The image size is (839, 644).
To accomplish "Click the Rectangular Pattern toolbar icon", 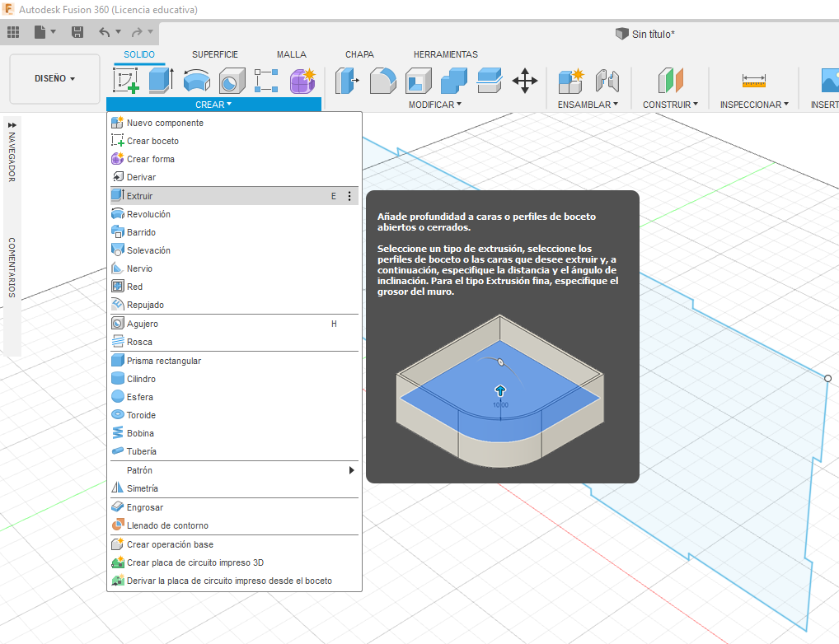I will 266,81.
